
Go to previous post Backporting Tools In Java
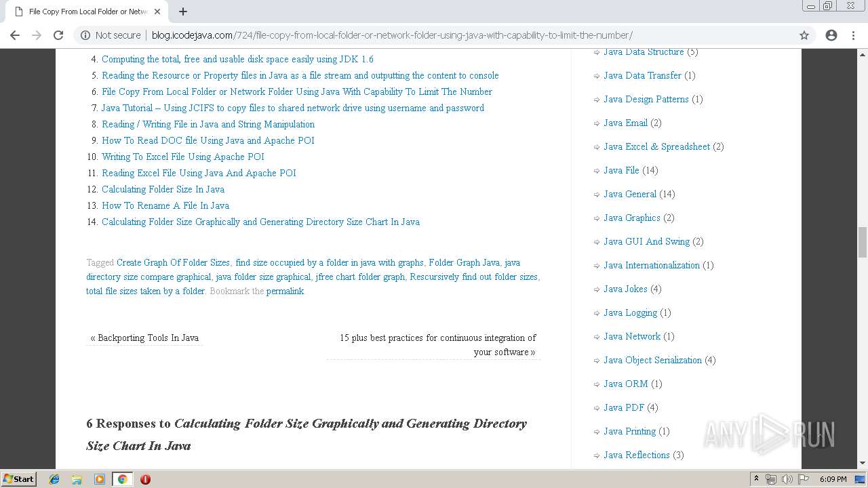[144, 338]
